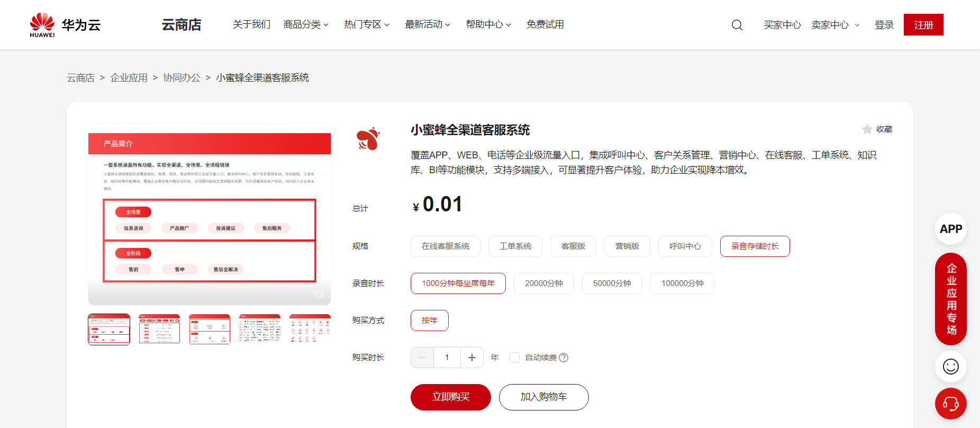Viewport: 980px width, 428px height.
Task: Click the star icon to favorite the product
Action: (867, 129)
